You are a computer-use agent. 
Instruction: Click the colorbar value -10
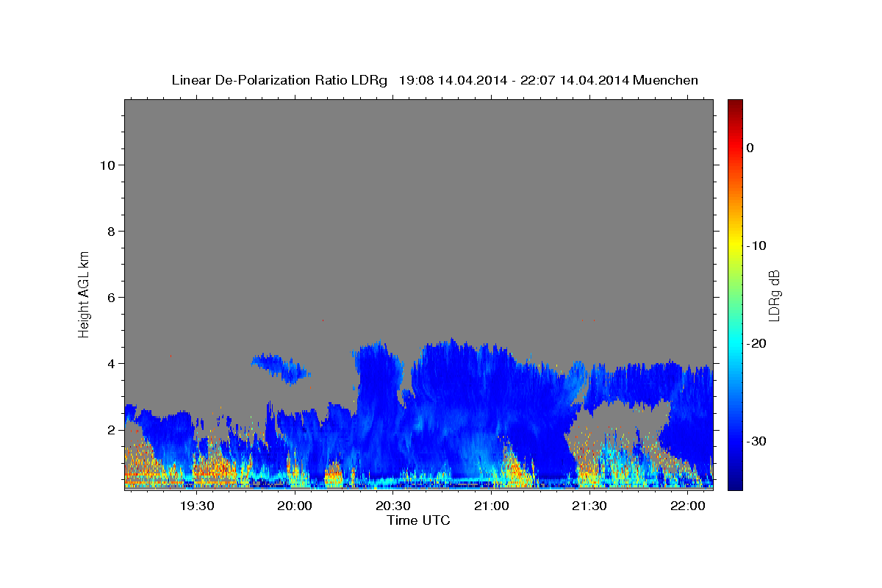pyautogui.click(x=756, y=245)
